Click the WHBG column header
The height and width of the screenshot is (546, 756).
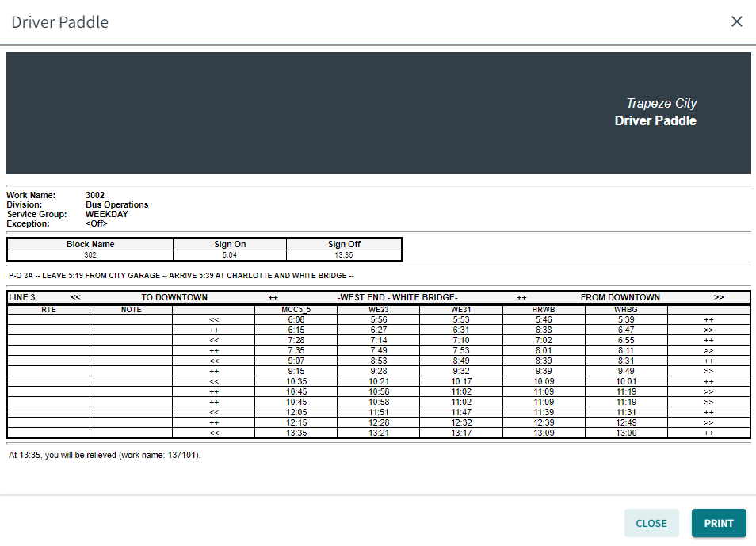[x=626, y=309]
